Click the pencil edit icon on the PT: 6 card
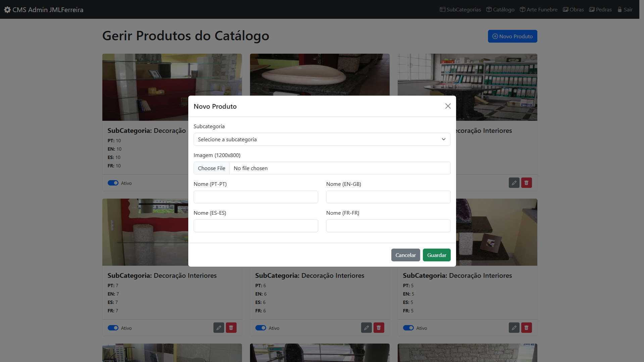644x362 pixels. [366, 328]
